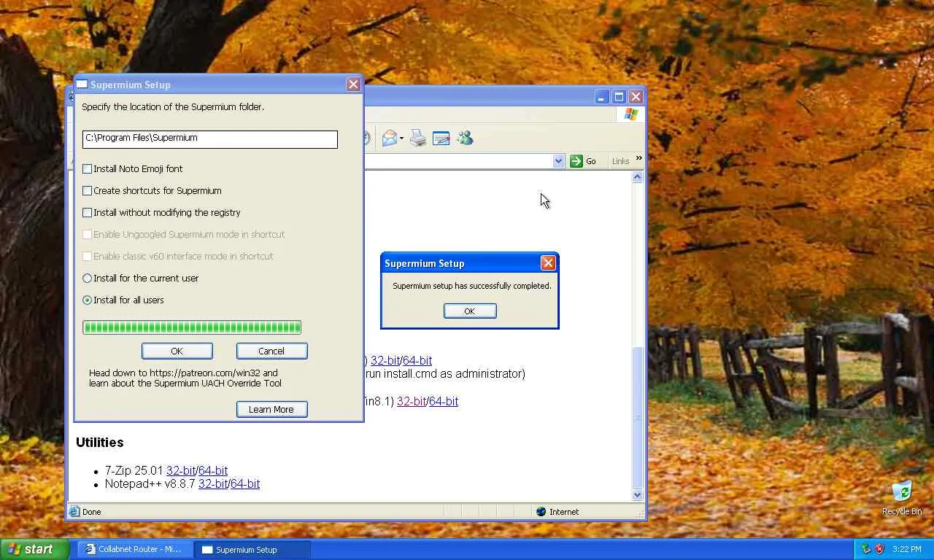
Task: Click the Supermium folder path field
Action: click(x=210, y=139)
